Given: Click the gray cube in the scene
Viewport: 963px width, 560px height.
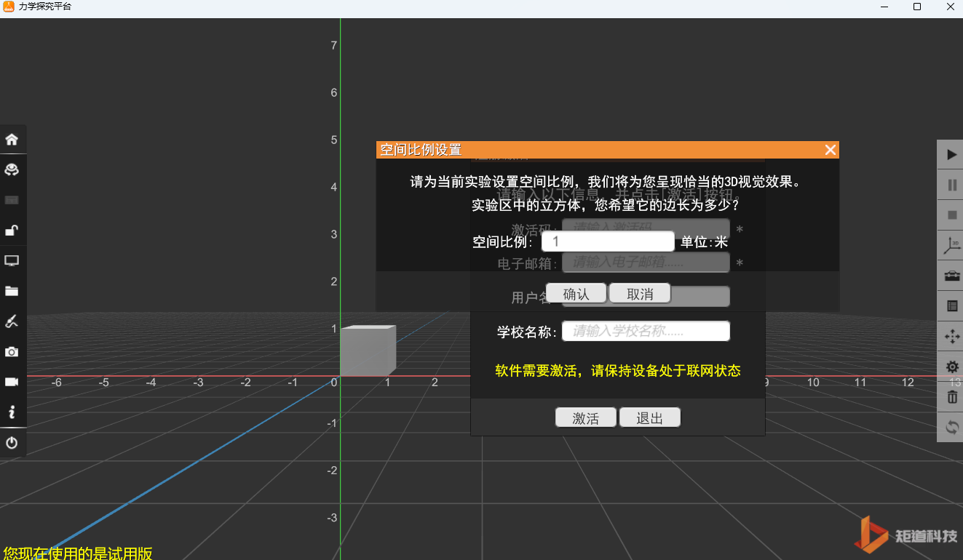Looking at the screenshot, I should [x=368, y=351].
